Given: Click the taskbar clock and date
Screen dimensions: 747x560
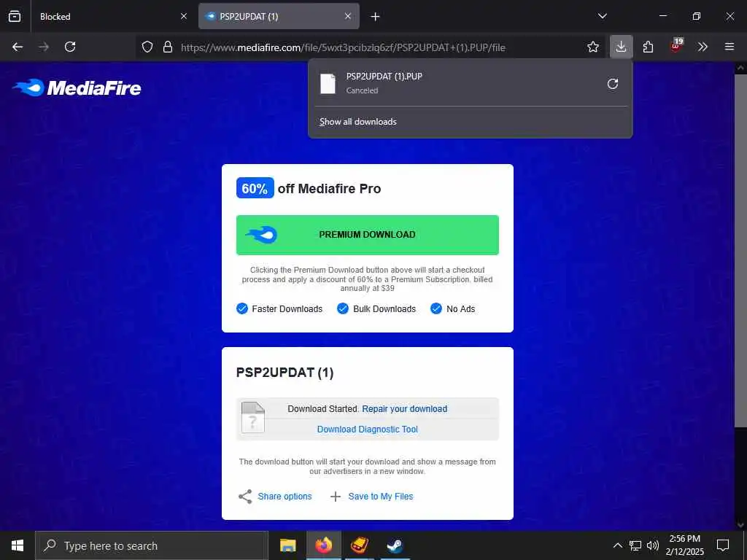Looking at the screenshot, I should click(x=684, y=545).
